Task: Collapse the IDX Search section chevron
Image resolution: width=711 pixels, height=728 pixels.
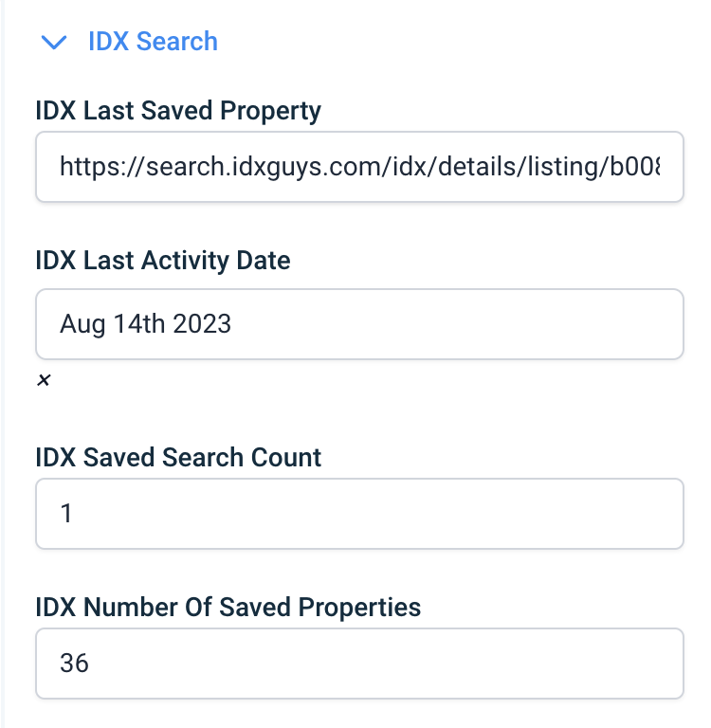Action: click(x=55, y=42)
